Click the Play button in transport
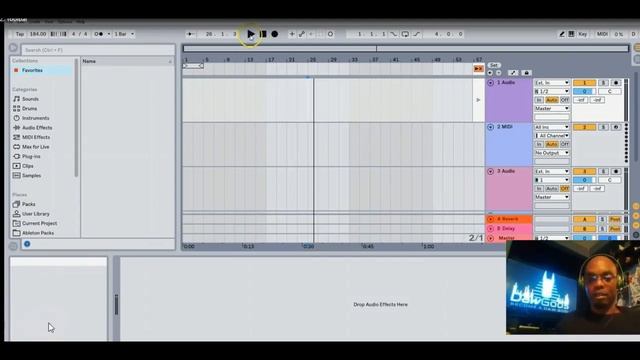 tap(251, 34)
